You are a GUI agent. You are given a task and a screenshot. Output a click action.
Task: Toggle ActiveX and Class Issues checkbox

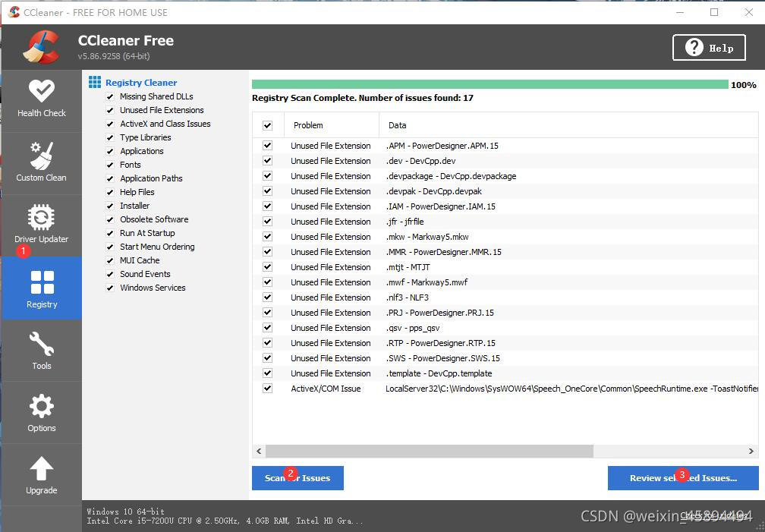click(x=110, y=124)
